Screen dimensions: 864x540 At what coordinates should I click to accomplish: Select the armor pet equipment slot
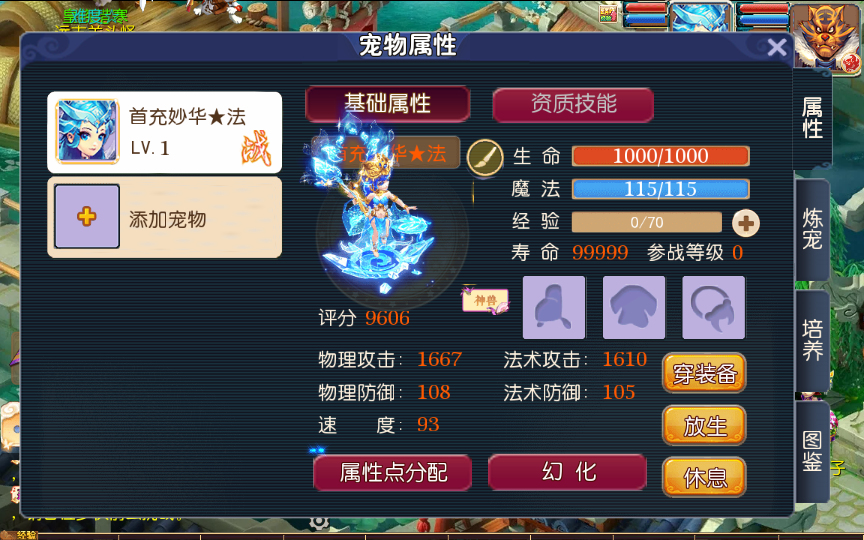coord(634,307)
